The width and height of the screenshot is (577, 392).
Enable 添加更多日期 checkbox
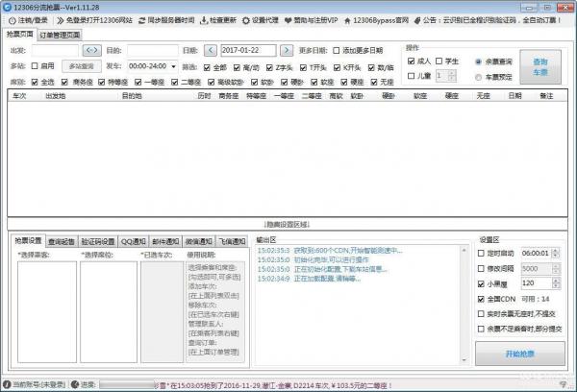(x=337, y=50)
